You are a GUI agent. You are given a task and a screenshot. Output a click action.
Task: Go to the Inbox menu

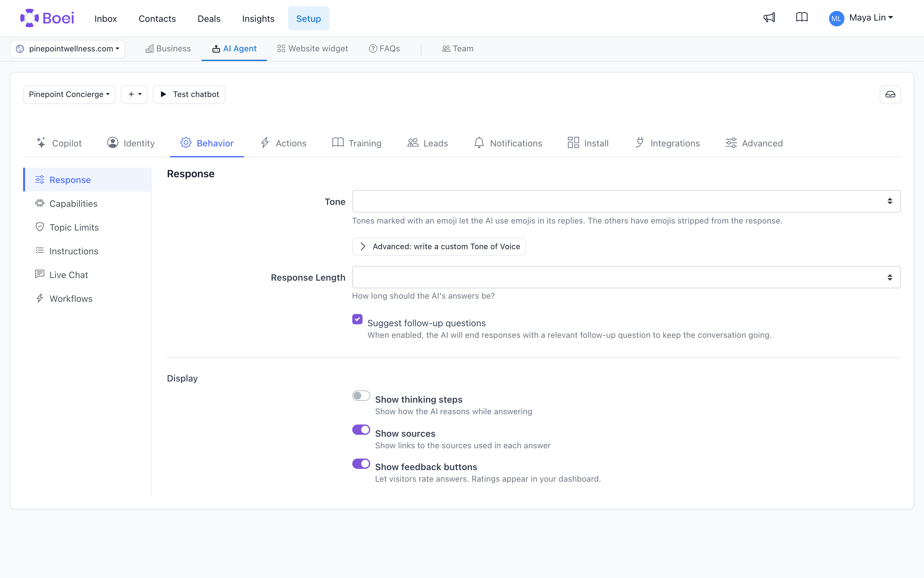(105, 18)
